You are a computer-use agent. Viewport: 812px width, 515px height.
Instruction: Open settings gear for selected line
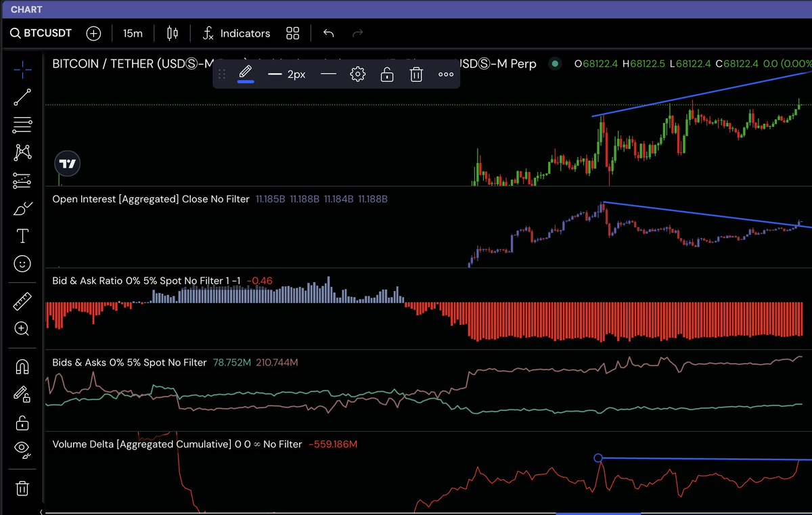click(x=358, y=74)
